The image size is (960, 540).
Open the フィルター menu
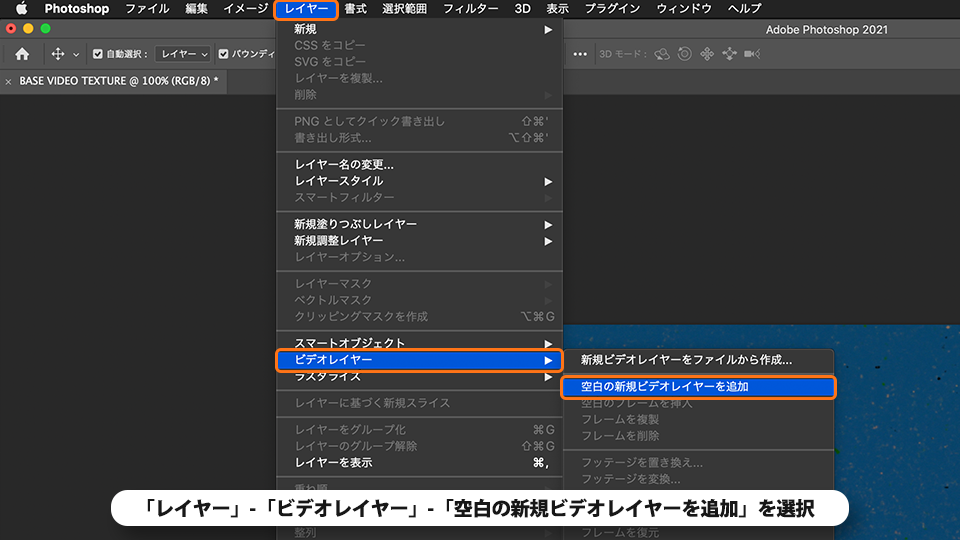point(470,9)
